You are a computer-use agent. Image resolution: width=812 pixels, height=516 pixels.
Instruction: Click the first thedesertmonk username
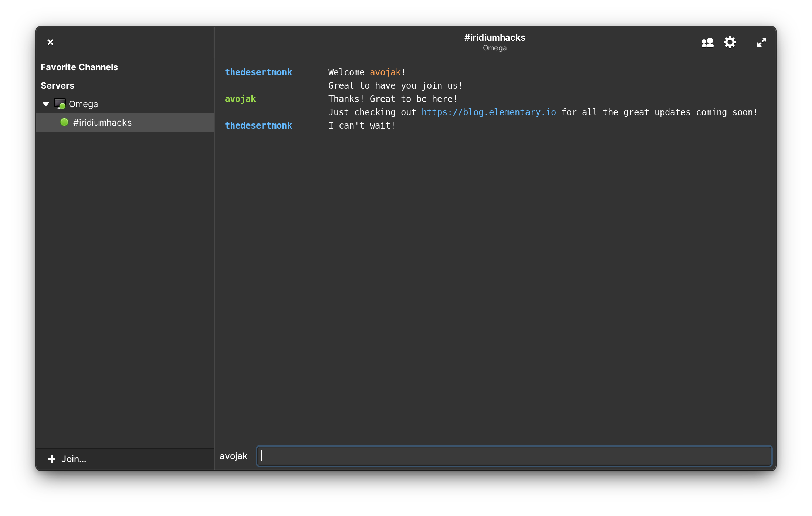(x=258, y=72)
